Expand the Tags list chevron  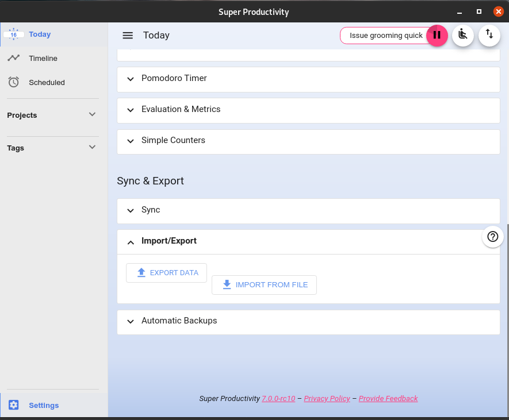point(92,147)
